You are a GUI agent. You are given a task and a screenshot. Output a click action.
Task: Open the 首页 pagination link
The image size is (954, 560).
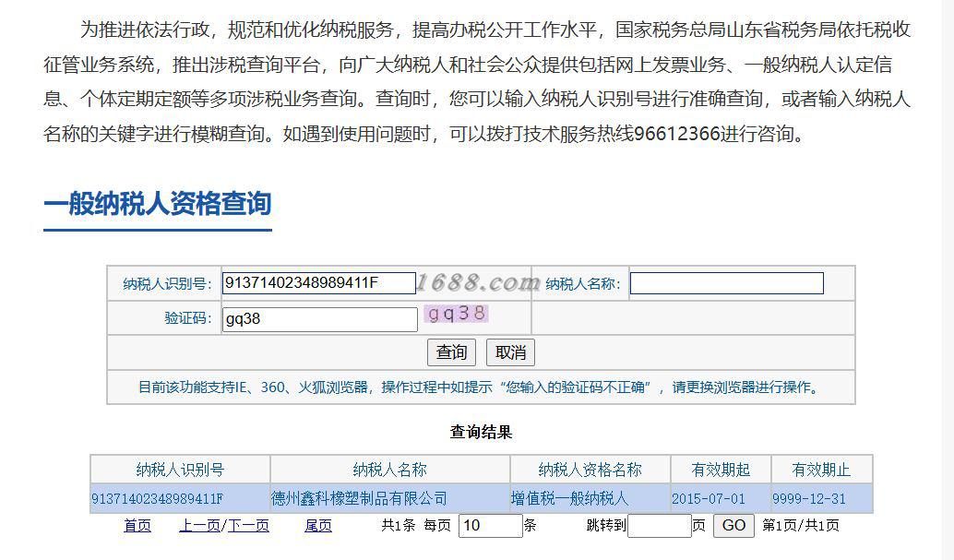137,525
